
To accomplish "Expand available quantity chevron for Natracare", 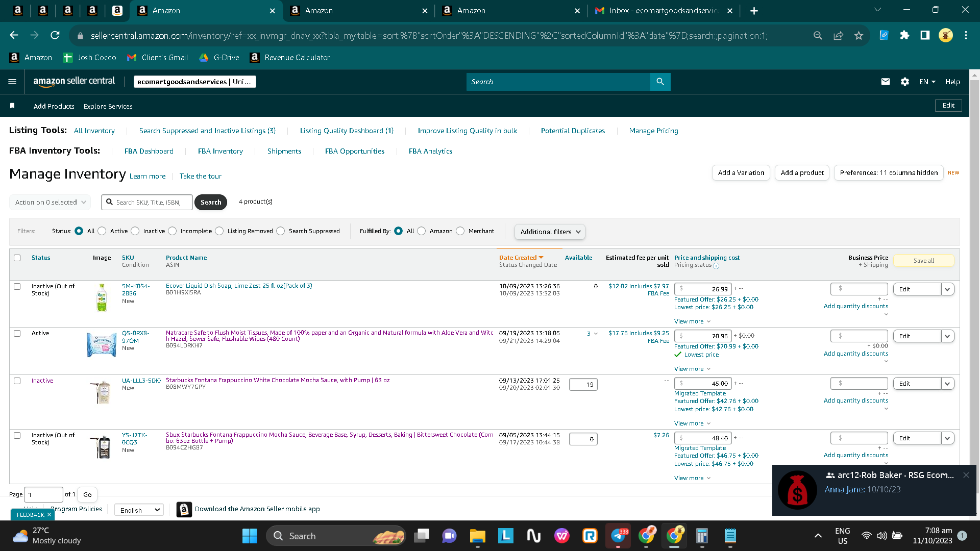I will pyautogui.click(x=596, y=334).
